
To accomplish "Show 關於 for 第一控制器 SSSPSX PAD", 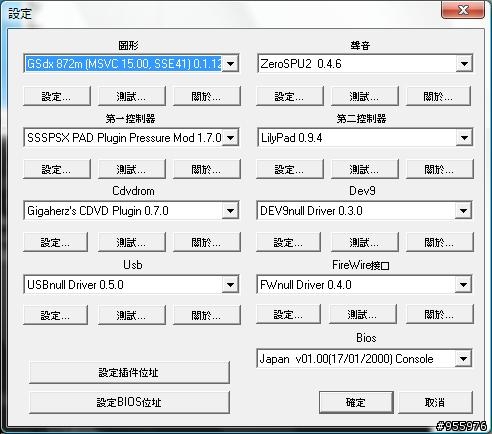I will [207, 169].
